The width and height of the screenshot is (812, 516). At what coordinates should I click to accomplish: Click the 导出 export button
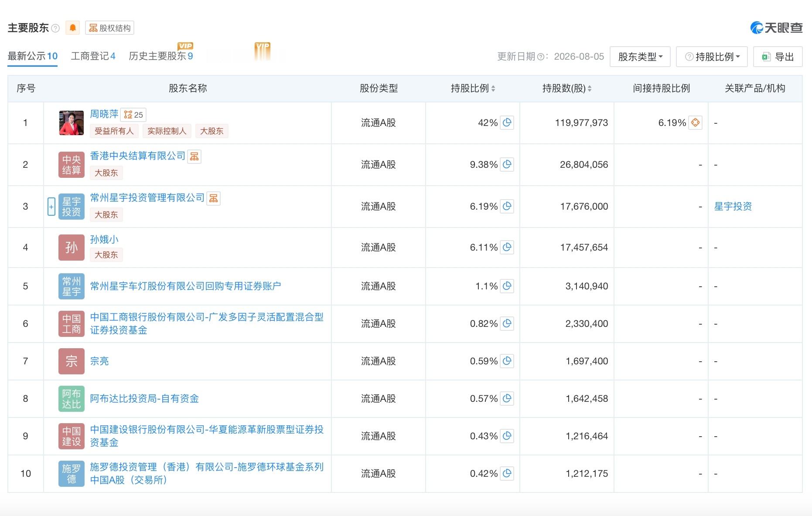coord(778,57)
